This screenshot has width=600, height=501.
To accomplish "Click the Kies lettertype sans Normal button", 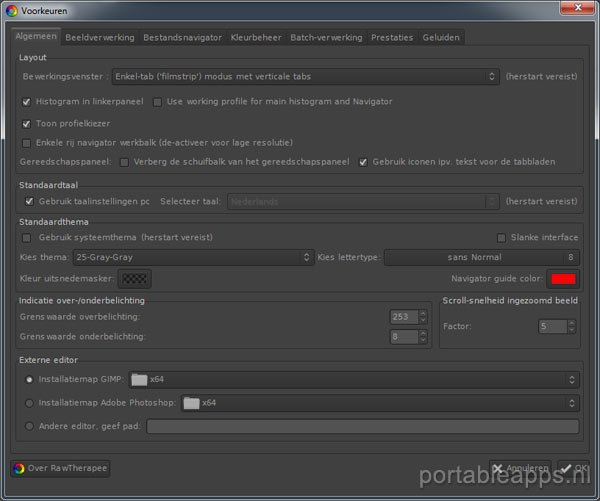I will pyautogui.click(x=482, y=257).
